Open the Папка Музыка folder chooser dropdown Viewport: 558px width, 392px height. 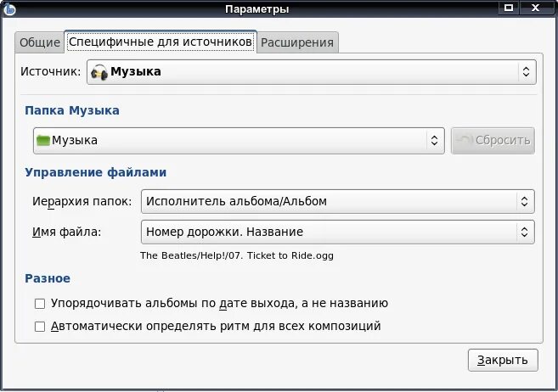click(239, 141)
